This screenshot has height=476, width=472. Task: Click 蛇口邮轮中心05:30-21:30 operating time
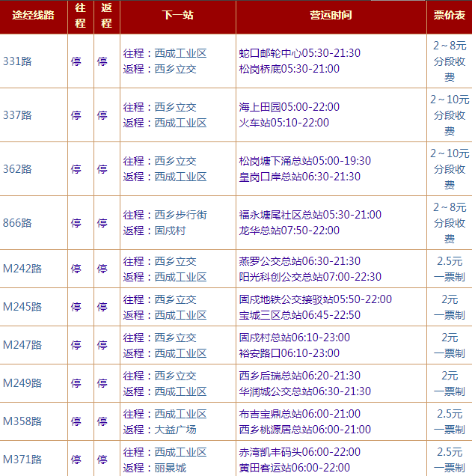300,53
